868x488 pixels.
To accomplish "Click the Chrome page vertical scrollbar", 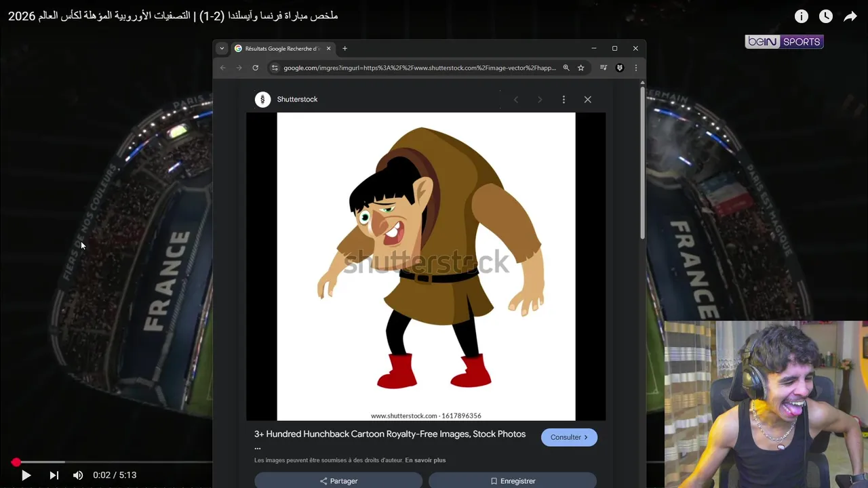I will [x=642, y=163].
